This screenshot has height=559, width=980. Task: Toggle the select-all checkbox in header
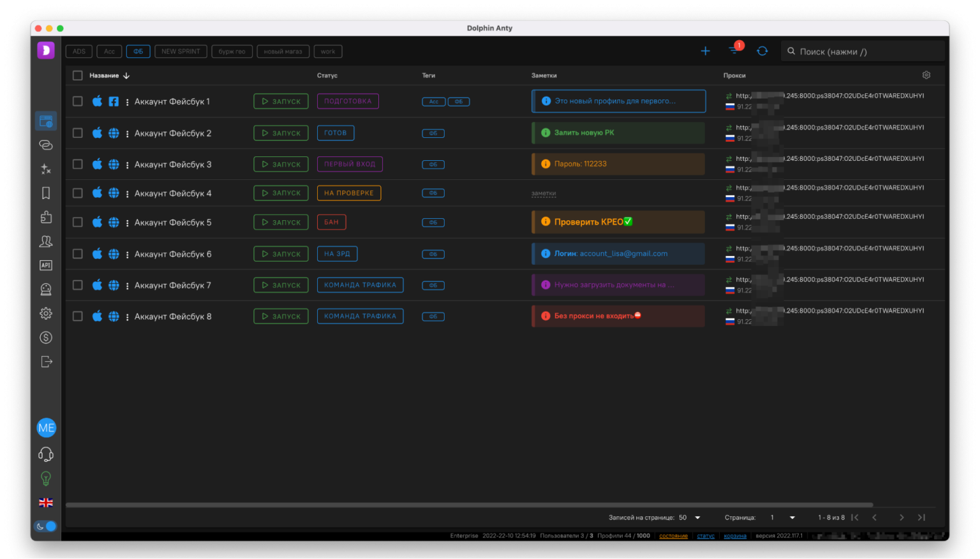point(78,75)
